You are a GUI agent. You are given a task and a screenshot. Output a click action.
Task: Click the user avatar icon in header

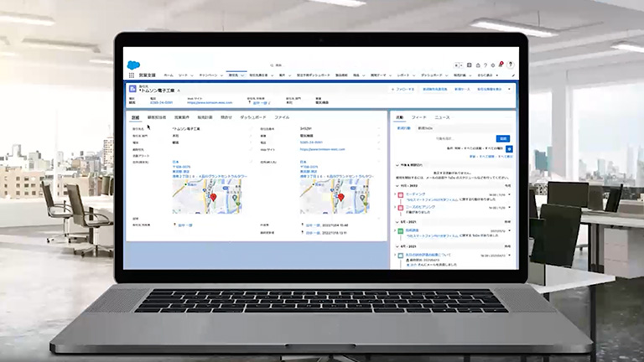511,65
